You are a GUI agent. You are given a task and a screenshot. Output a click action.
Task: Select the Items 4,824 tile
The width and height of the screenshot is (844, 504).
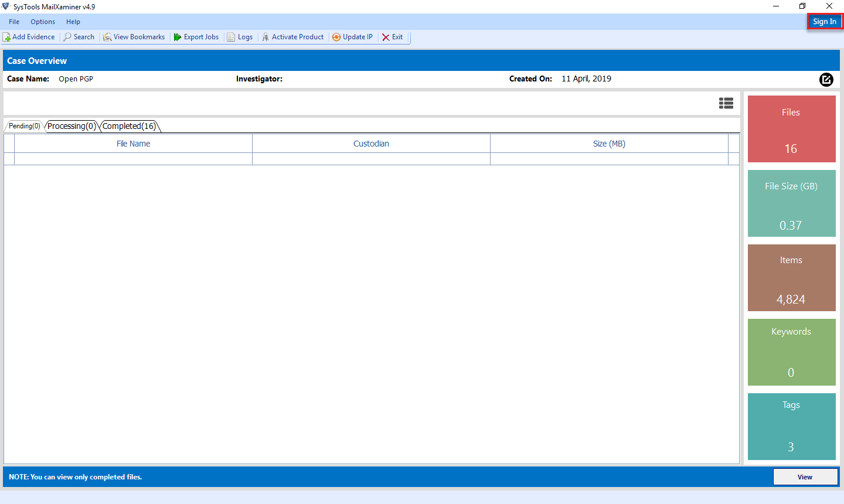[792, 278]
